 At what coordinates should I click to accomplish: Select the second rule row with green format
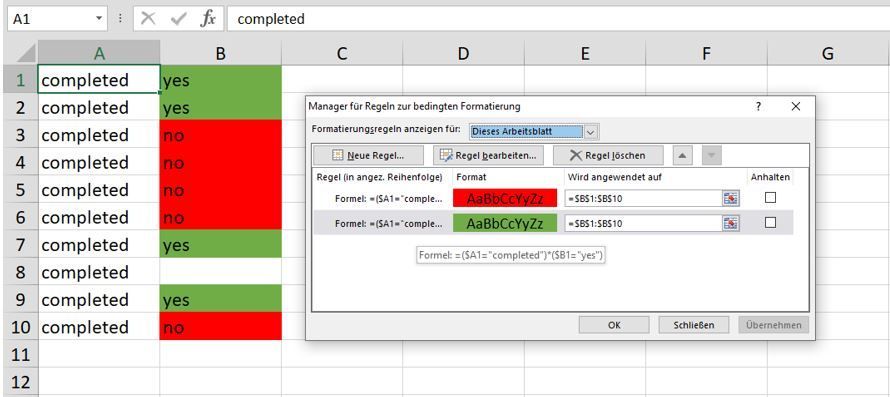pos(553,223)
